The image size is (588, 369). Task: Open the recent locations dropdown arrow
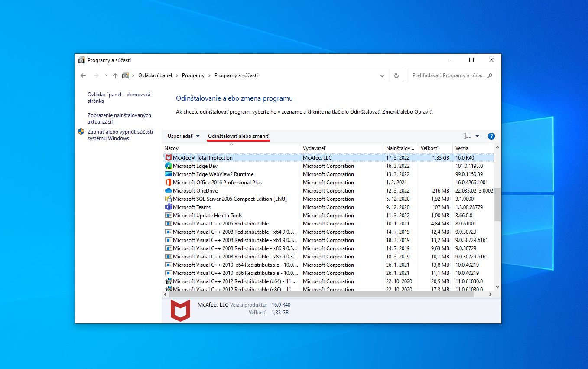pos(106,75)
